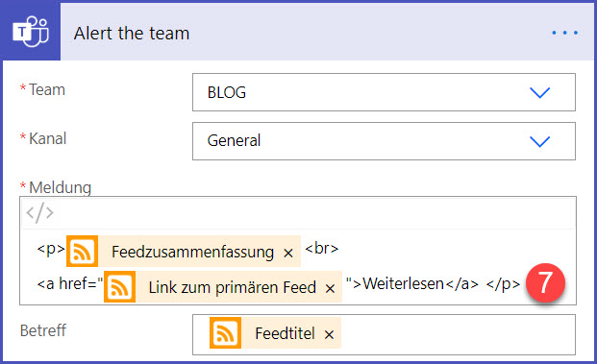
Task: Expand the Kanal dropdown arrow
Action: [x=540, y=141]
